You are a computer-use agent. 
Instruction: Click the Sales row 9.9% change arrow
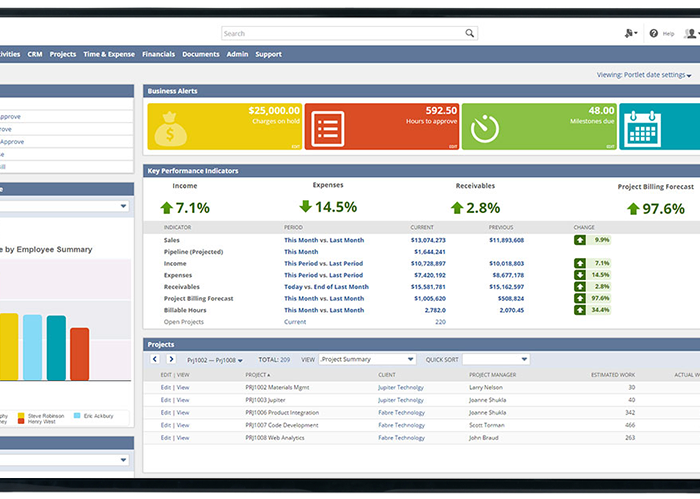580,240
